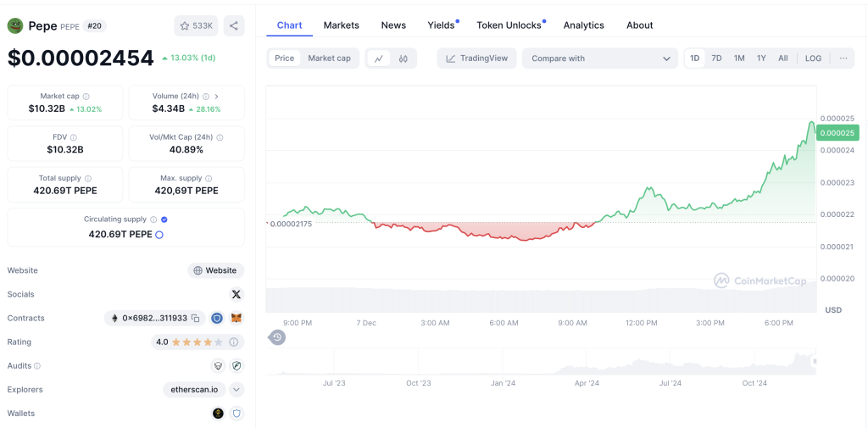Switch to the Analytics tab
868x428 pixels.
(583, 25)
